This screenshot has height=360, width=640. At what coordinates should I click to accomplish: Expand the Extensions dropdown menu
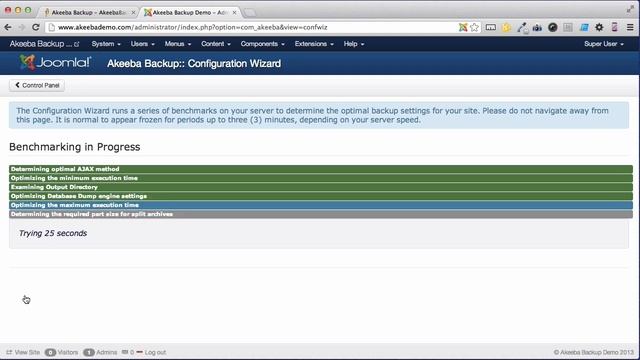[x=314, y=44]
